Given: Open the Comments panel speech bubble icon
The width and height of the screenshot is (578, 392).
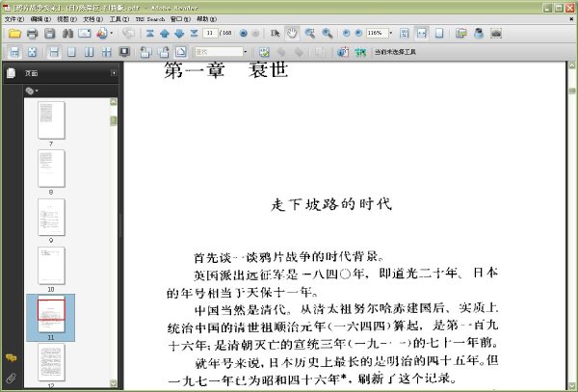Looking at the screenshot, I should 11,357.
